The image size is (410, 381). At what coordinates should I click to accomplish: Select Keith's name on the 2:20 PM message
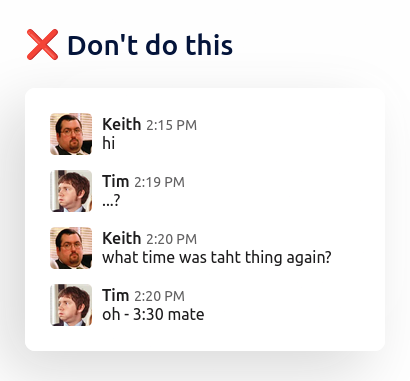(122, 238)
